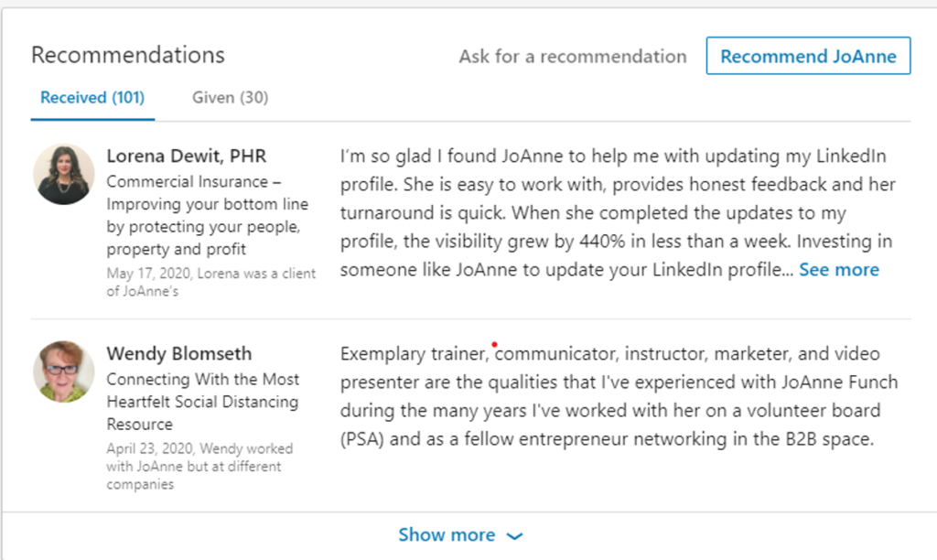Open Lorena Dewit's profile photo
Screen dimensions: 937x560
(63, 174)
